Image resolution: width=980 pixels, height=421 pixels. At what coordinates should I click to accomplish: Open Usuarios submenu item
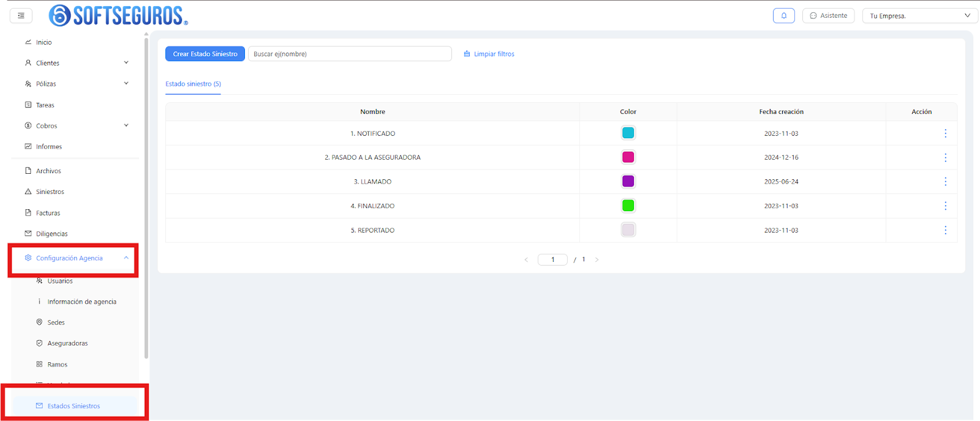(60, 281)
